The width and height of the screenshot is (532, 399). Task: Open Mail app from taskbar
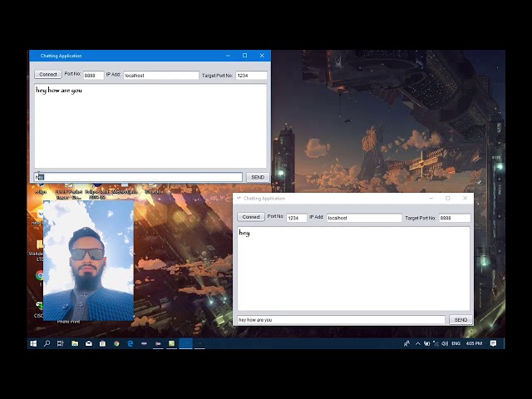click(x=89, y=343)
